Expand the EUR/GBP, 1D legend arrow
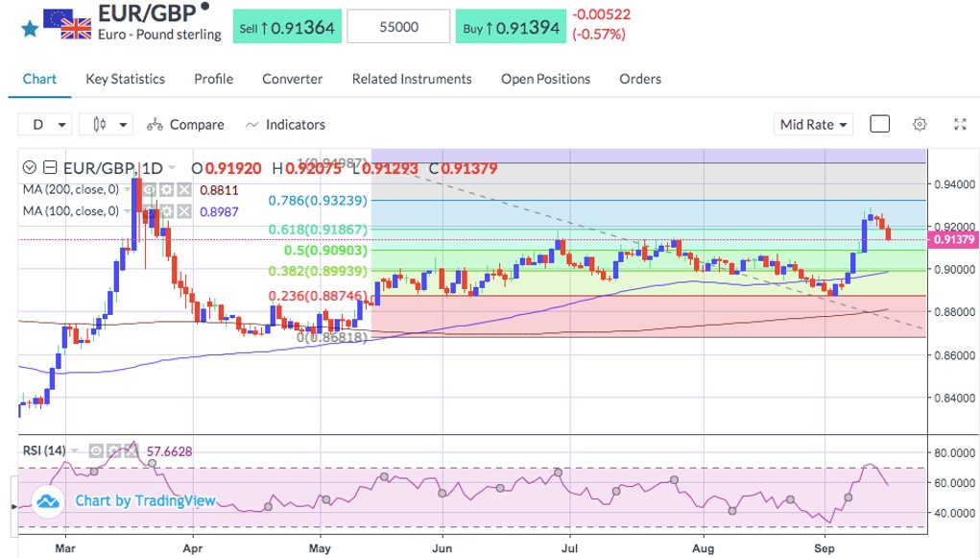The height and width of the screenshot is (558, 980). coord(172,168)
